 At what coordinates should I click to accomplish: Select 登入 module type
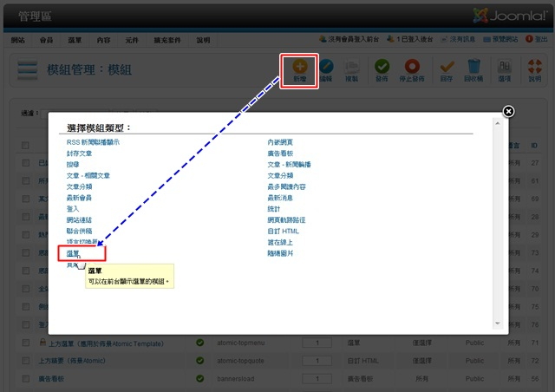coord(73,208)
